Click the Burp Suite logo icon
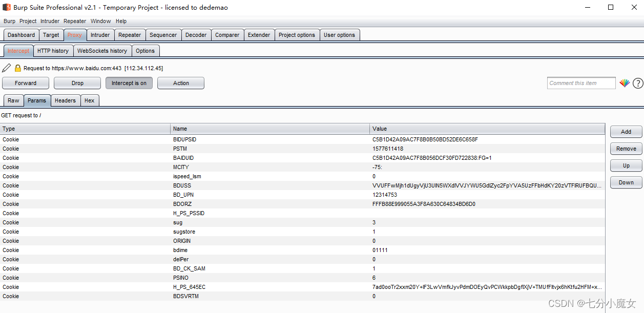 click(7, 8)
